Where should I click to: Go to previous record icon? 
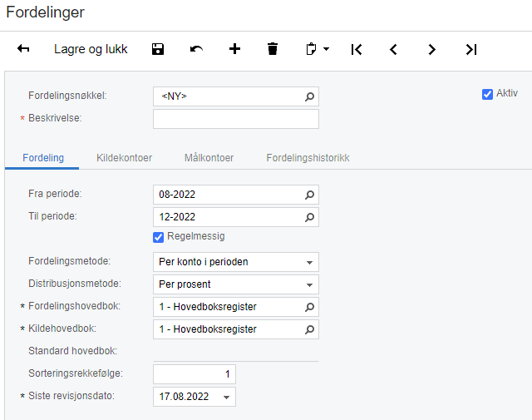[x=393, y=50]
